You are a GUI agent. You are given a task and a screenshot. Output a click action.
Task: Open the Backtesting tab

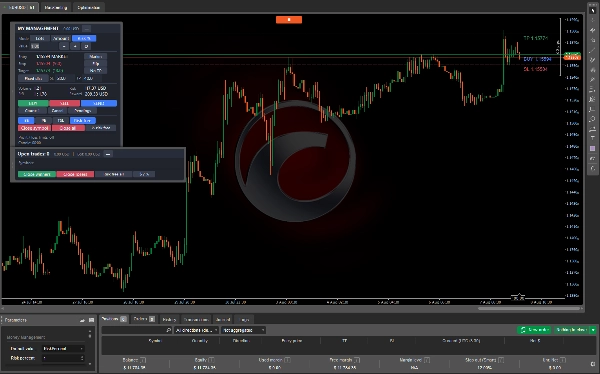(x=56, y=7)
